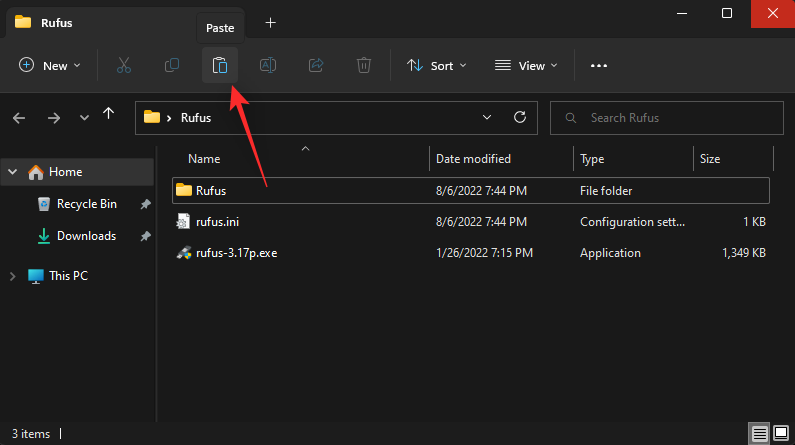Select the rufus.ini file name

tap(217, 221)
